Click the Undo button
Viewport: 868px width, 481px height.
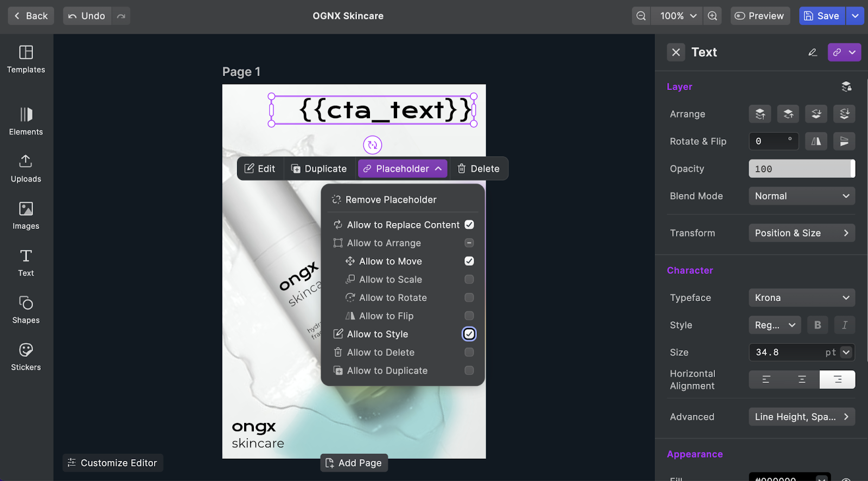[x=87, y=16]
